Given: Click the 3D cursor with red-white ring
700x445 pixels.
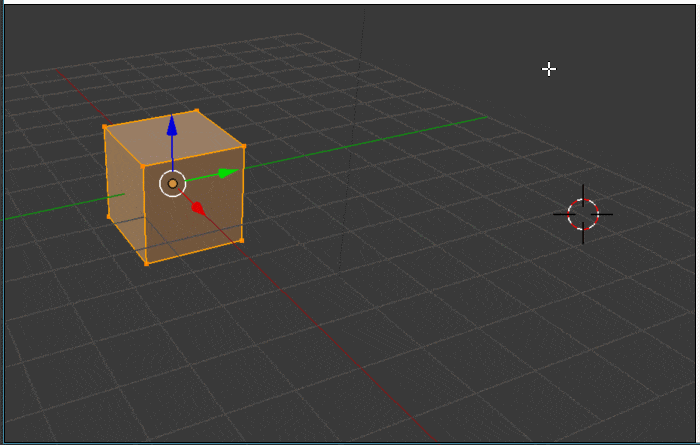Looking at the screenshot, I should pos(583,214).
